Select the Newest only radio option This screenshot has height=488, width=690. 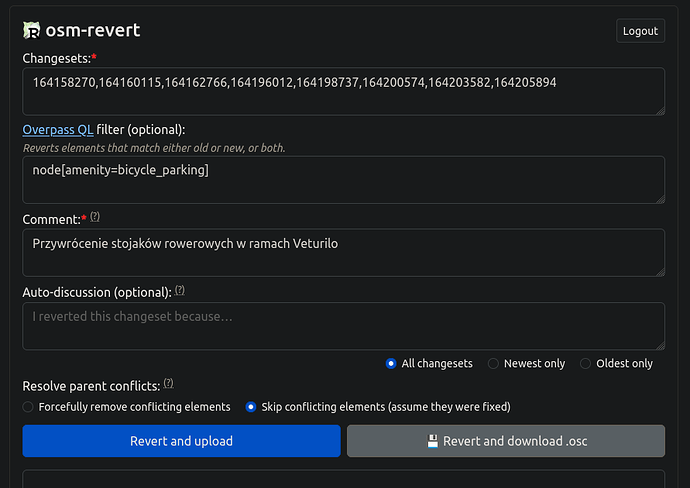pos(493,363)
